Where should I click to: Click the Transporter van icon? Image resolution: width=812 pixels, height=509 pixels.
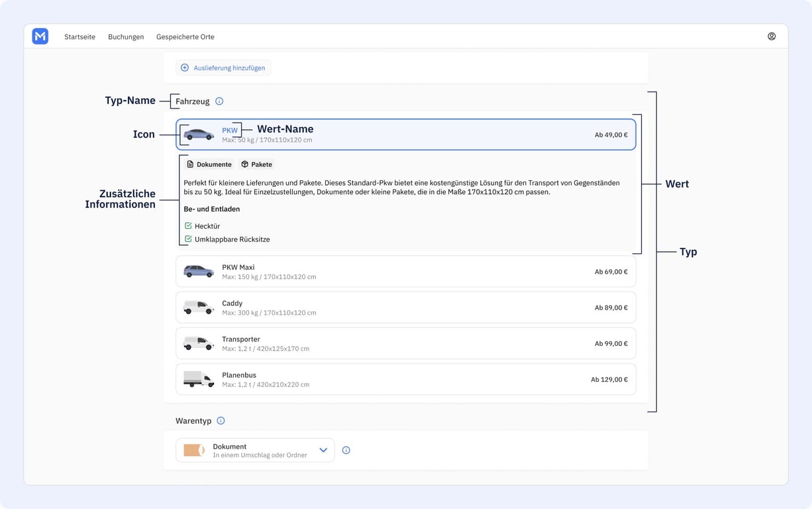pos(199,343)
